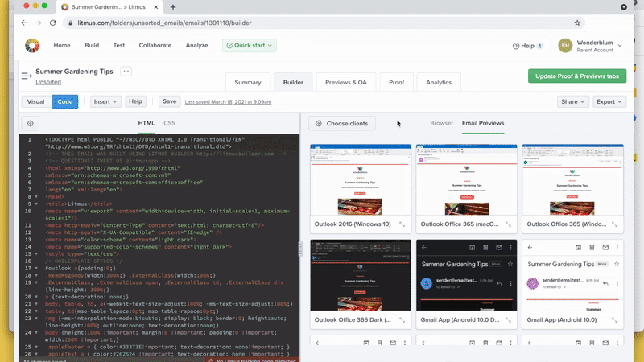Image resolution: width=644 pixels, height=362 pixels.
Task: Grab the pane divider handle
Action: [x=300, y=249]
